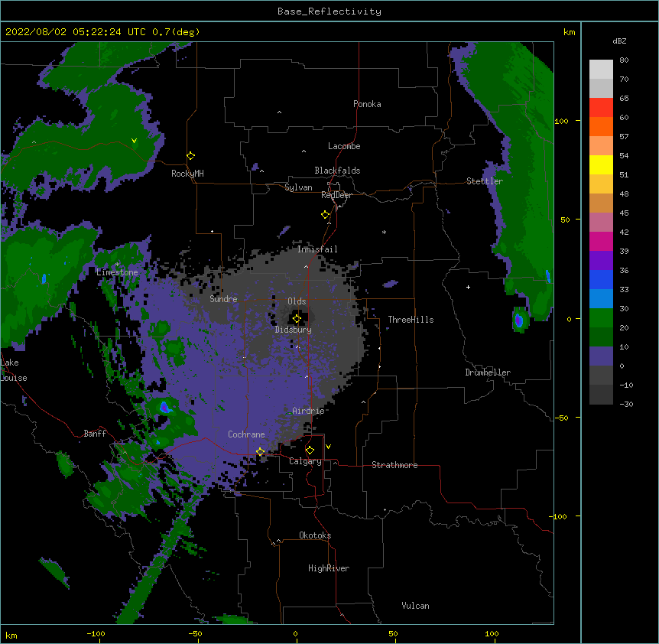659x644 pixels.
Task: Click the Limestone label
Action: (117, 272)
